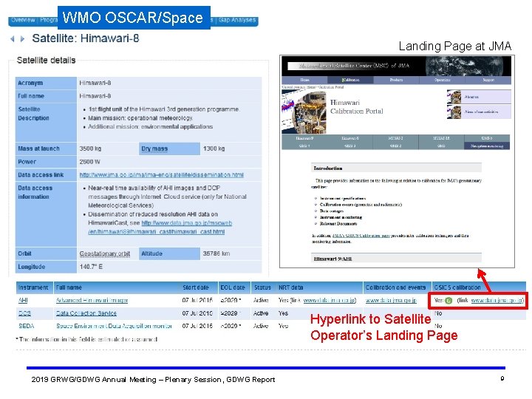Image resolution: width=532 pixels, height=399 pixels.
Task: Click Instrument monitoring bullet item
Action: click(x=341, y=217)
